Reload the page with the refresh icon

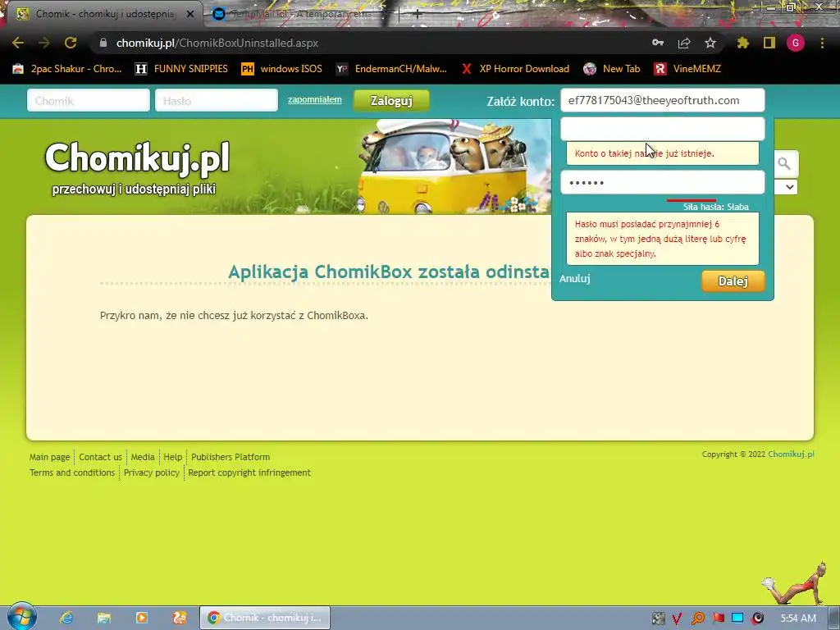(71, 43)
